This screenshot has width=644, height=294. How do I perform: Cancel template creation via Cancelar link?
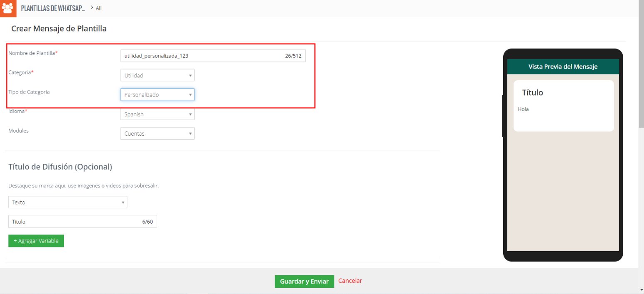pyautogui.click(x=350, y=281)
